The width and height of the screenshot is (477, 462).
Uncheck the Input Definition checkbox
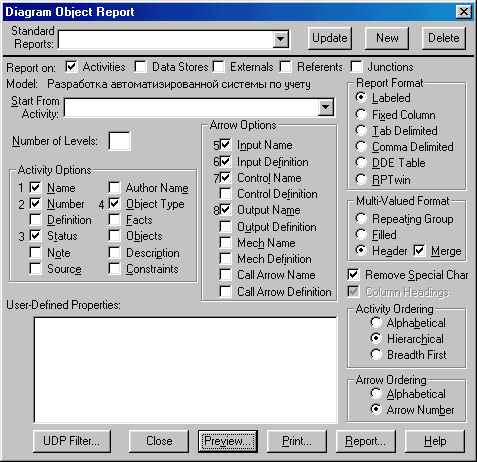(x=225, y=161)
